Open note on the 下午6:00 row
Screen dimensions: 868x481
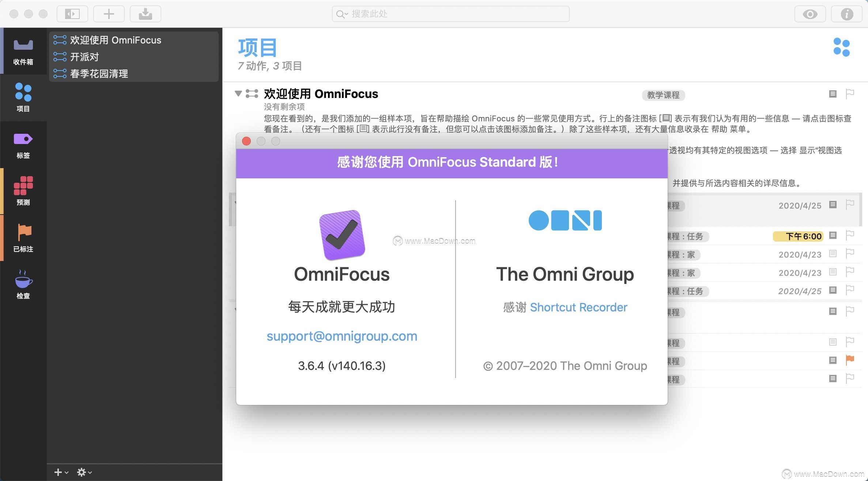coord(833,235)
